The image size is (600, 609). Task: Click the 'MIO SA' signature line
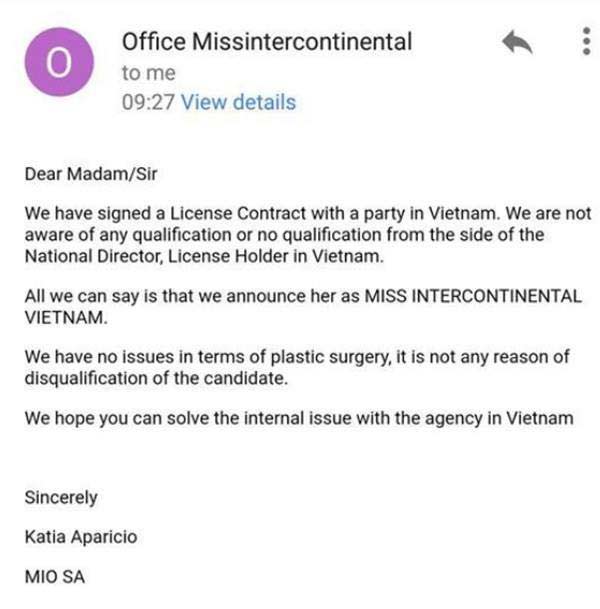pos(55,577)
